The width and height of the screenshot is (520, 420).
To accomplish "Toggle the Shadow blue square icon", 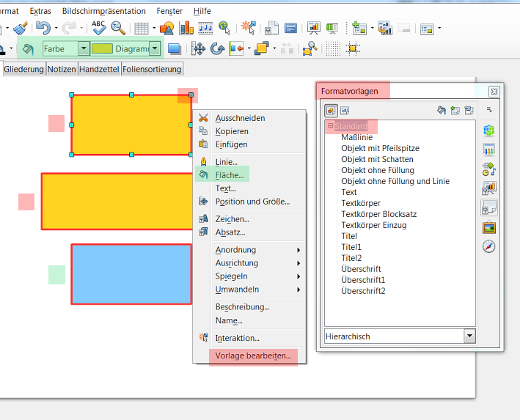I will (175, 49).
